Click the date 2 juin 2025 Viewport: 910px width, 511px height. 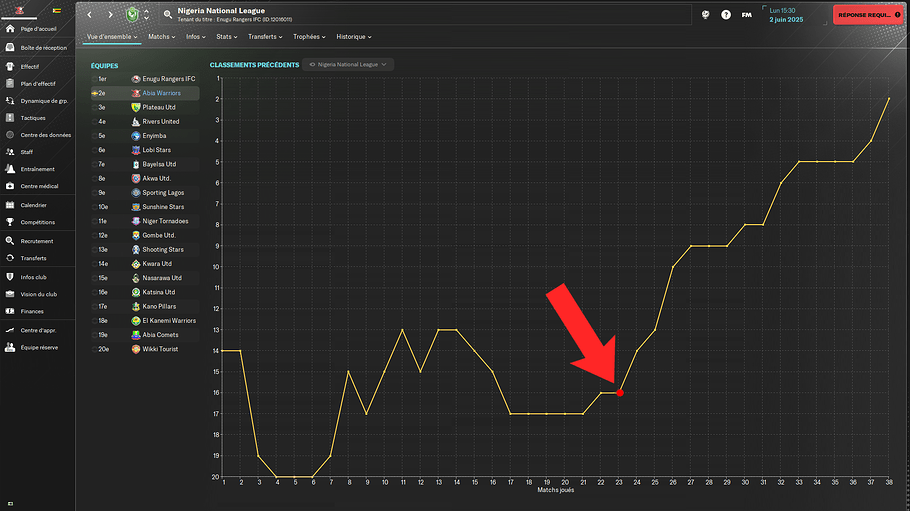786,20
